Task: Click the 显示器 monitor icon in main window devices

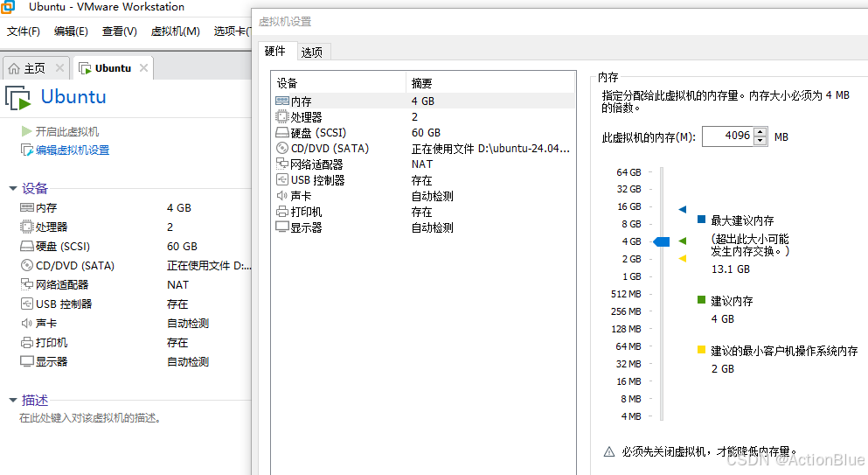Action: pos(26,361)
